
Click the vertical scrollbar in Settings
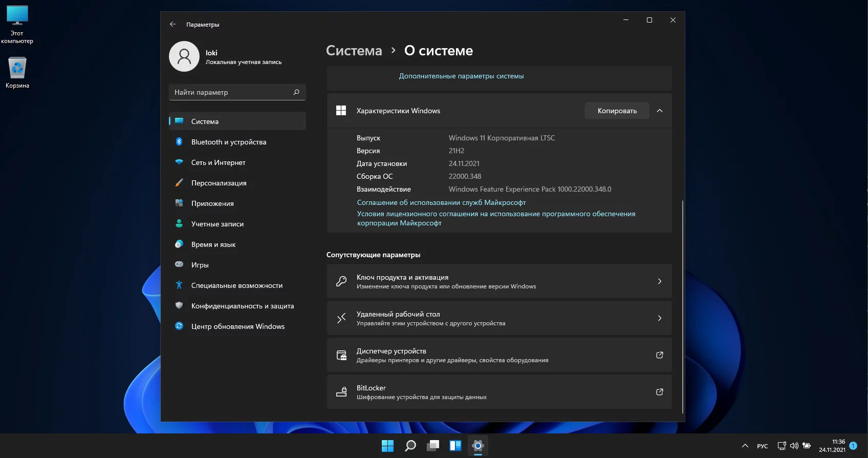point(683,306)
